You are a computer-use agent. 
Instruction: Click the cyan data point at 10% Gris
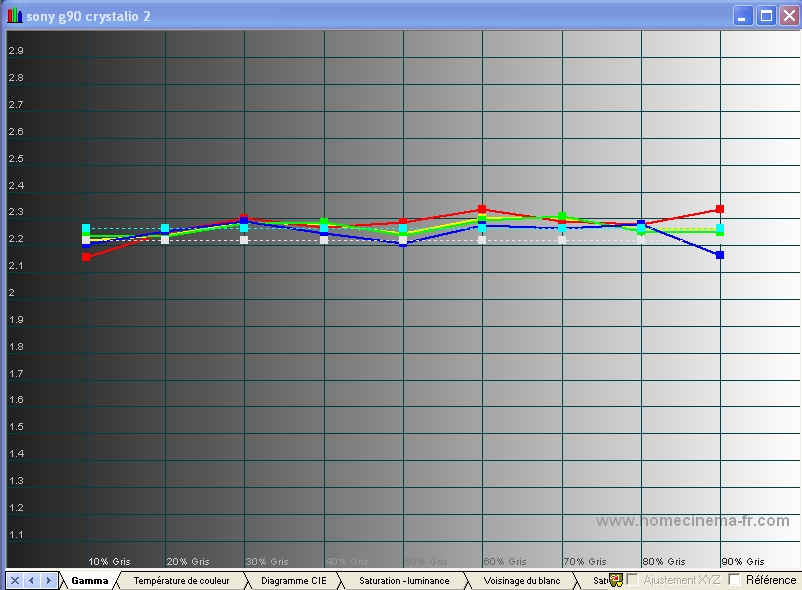(x=86, y=228)
